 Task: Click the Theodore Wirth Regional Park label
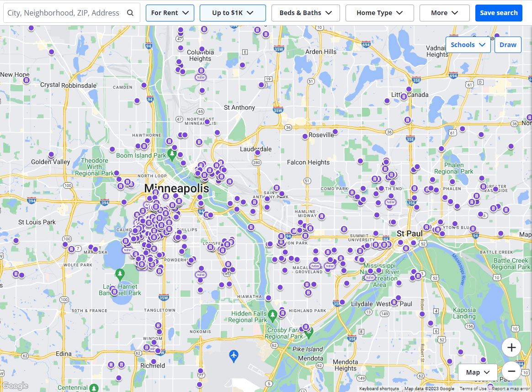tap(94, 167)
